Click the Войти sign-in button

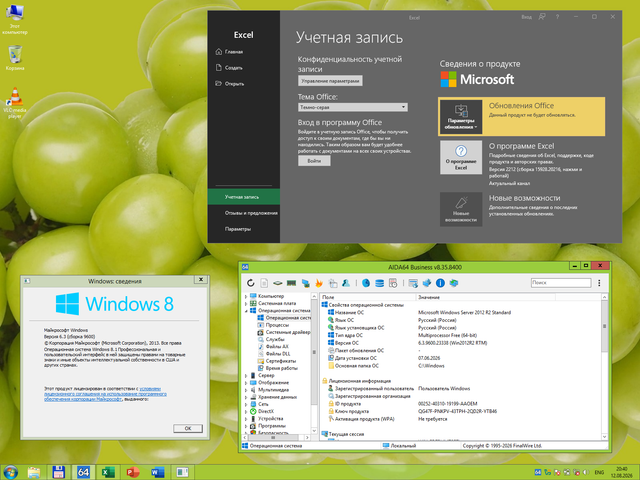click(x=314, y=161)
